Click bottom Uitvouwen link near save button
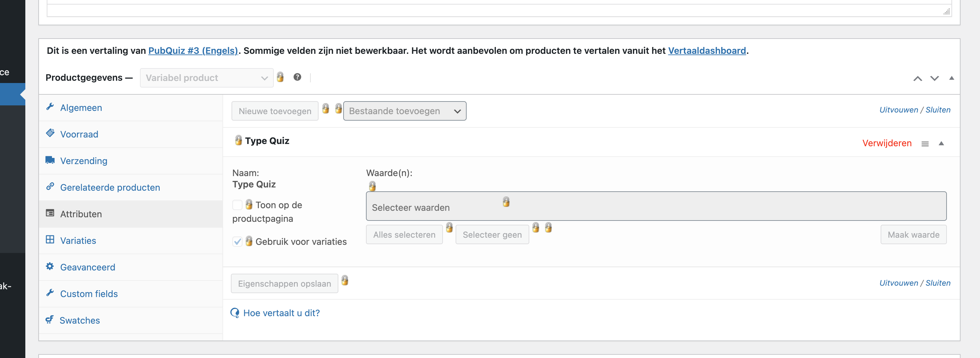Screen dimensions: 980x358 (x=898, y=283)
